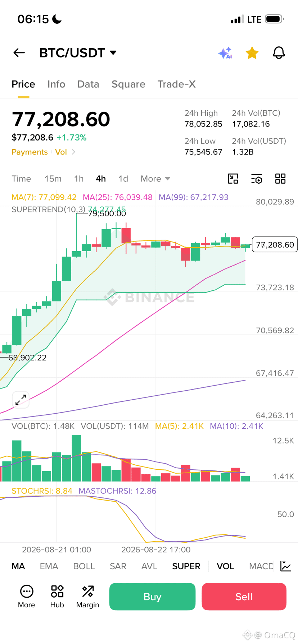The width and height of the screenshot is (298, 644).
Task: Tap the signal strength bars icon
Action: 237,19
